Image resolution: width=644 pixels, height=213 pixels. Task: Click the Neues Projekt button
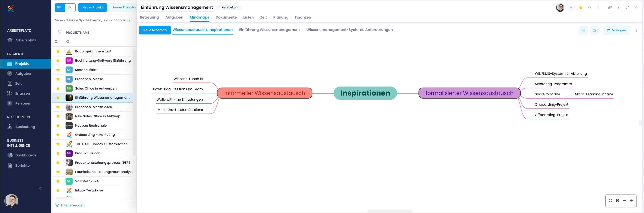(93, 7)
